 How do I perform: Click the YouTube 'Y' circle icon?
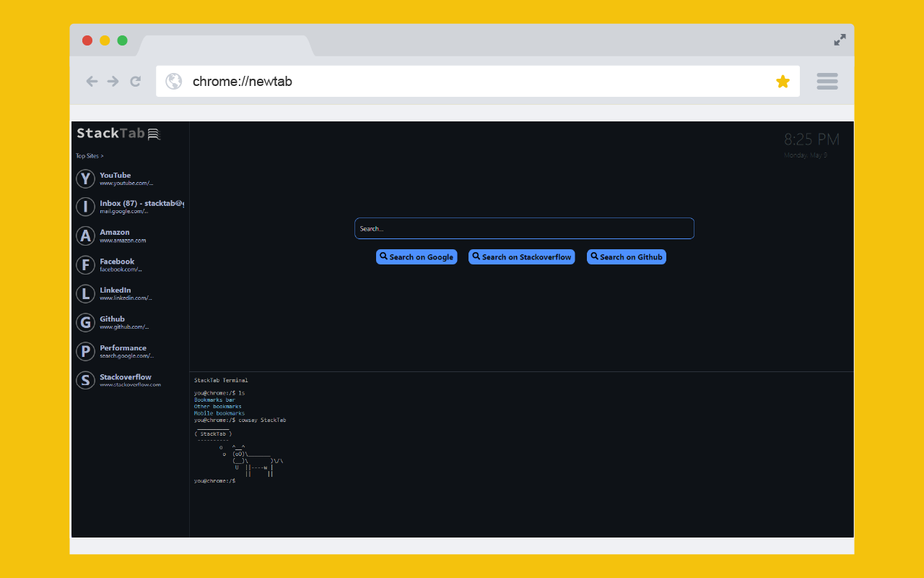pyautogui.click(x=86, y=178)
